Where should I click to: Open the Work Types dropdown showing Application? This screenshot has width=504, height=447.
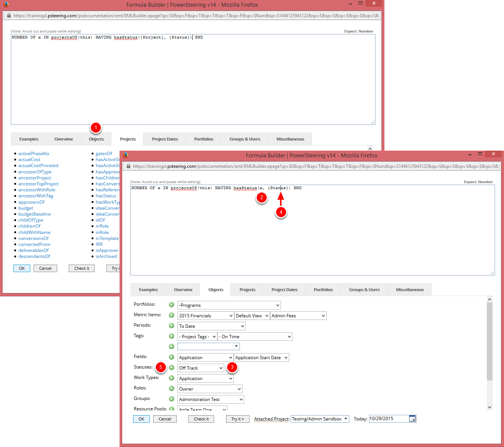pos(205,379)
